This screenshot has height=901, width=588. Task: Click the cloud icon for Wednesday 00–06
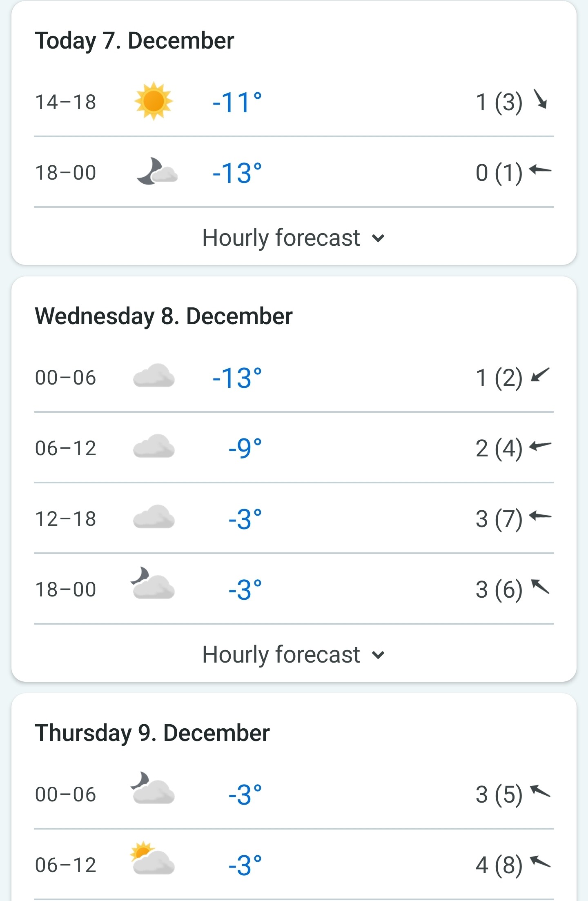coord(154,376)
